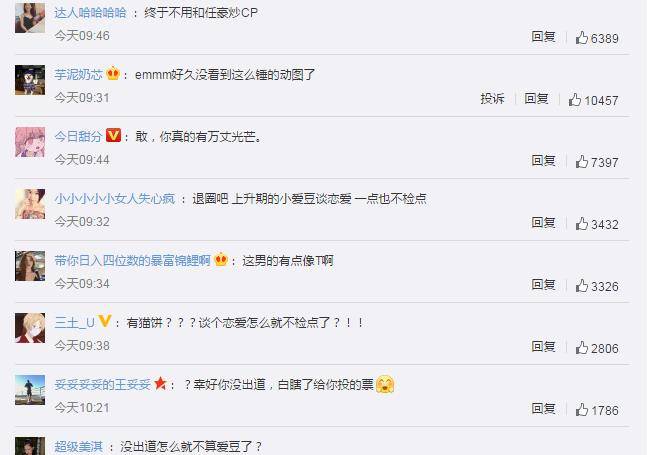Like the comment with 10457 likes
This screenshot has height=455, width=647.
593,100
